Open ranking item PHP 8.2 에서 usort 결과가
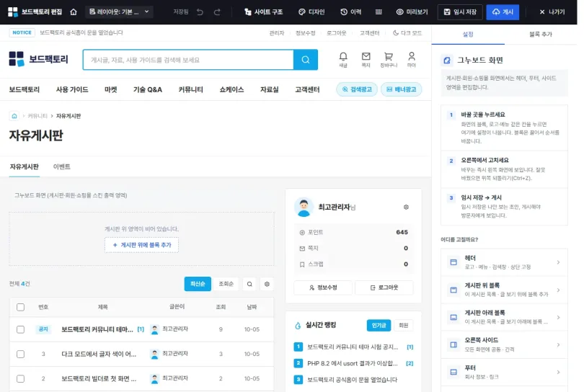 tap(353, 363)
